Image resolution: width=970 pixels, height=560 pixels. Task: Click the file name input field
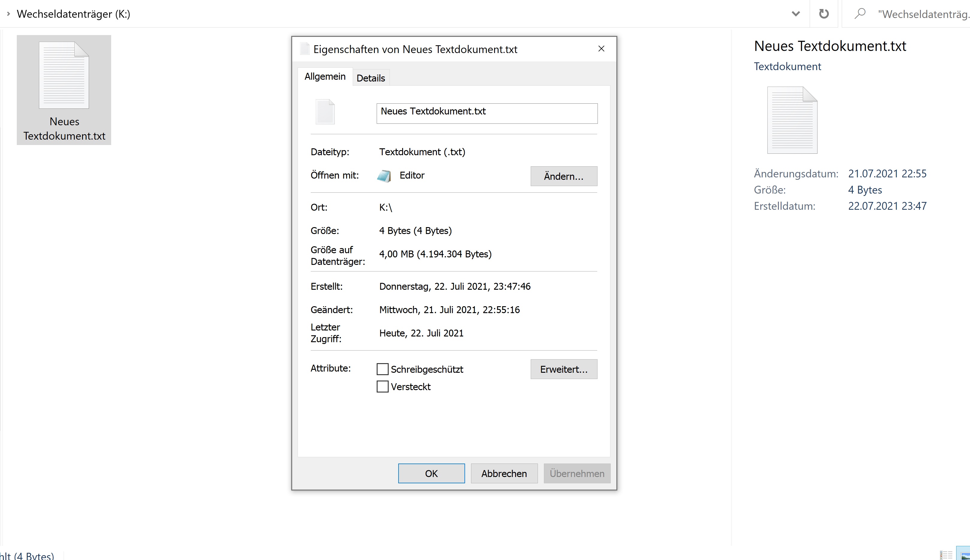point(487,114)
